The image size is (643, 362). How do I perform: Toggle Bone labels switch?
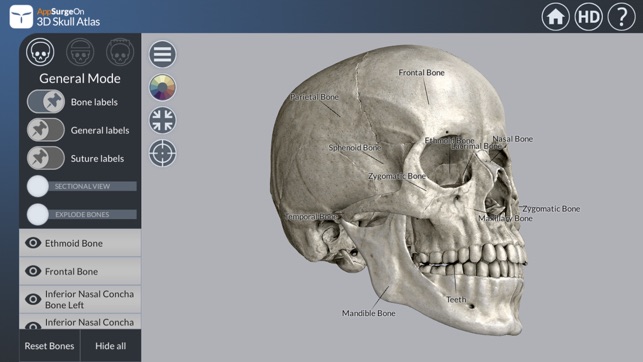[46, 101]
